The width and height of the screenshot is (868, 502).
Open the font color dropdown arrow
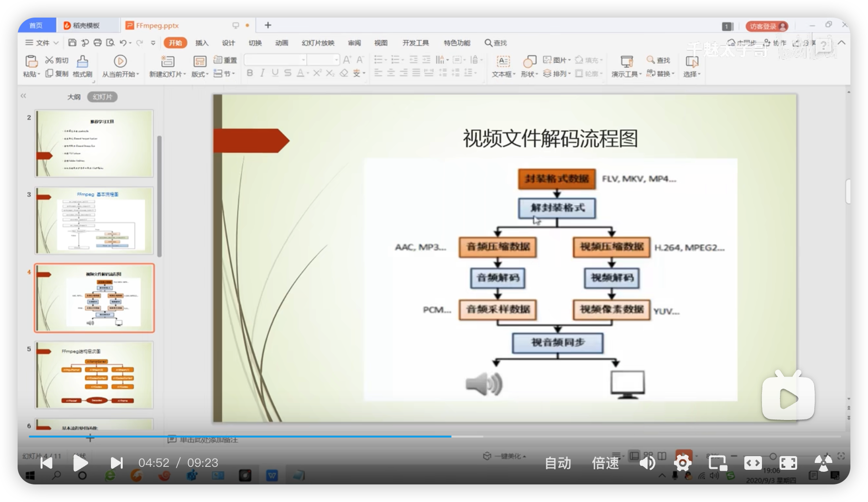308,73
